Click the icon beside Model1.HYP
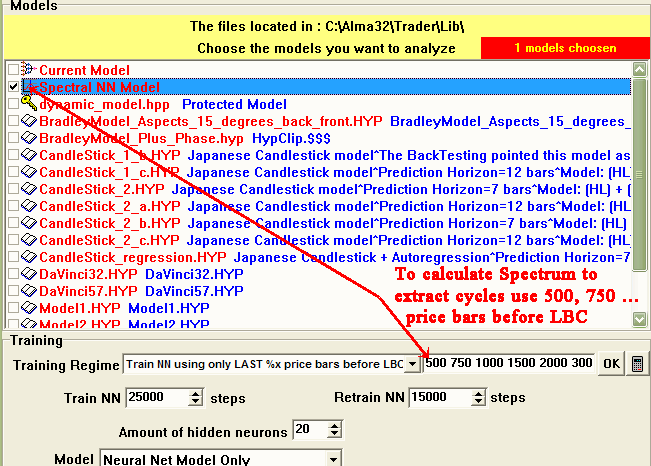This screenshot has height=466, width=651. [x=29, y=308]
